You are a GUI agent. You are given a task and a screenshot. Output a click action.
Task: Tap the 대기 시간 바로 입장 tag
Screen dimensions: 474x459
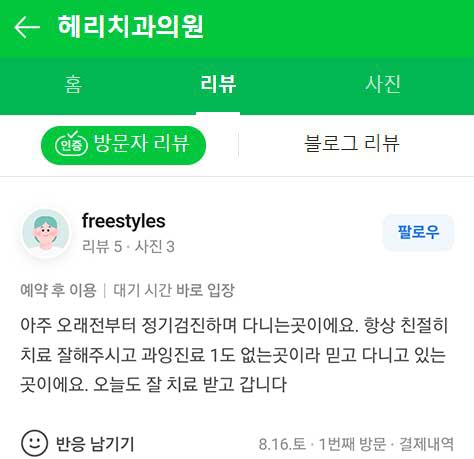point(174,290)
